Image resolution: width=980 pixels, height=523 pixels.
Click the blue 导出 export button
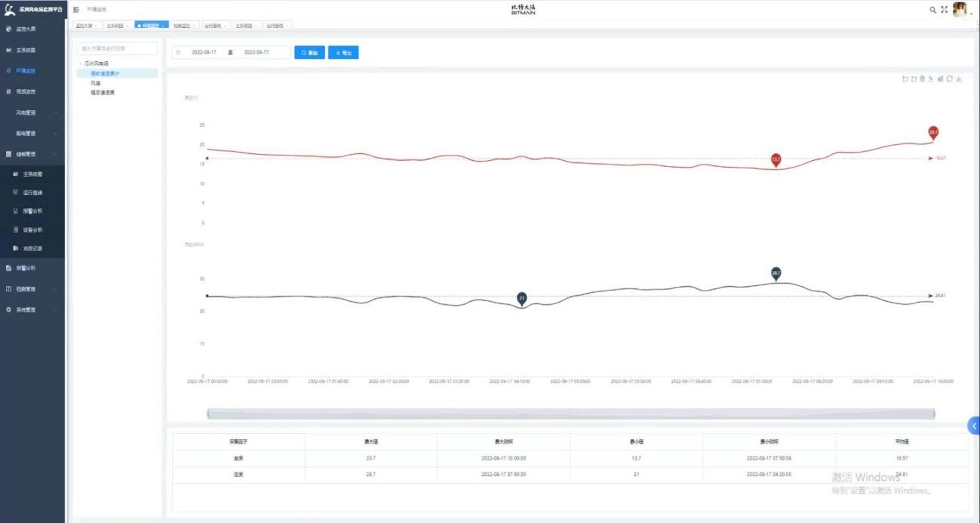pos(343,53)
